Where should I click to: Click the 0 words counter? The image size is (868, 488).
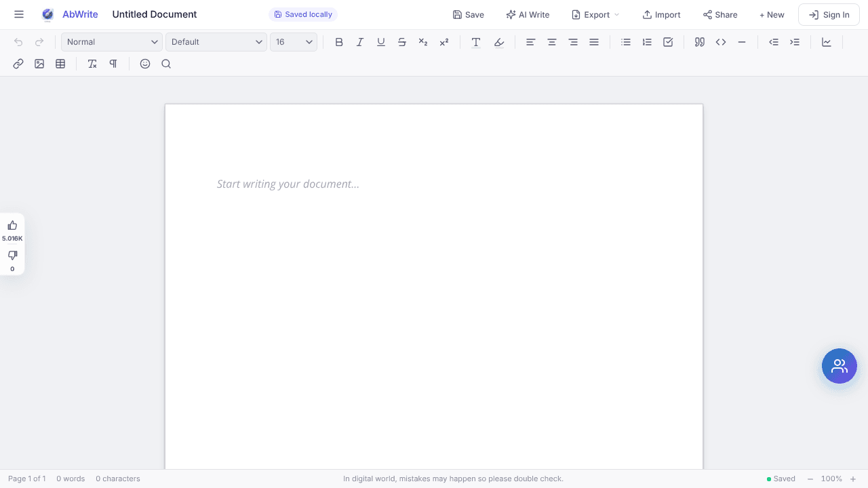coord(71,479)
